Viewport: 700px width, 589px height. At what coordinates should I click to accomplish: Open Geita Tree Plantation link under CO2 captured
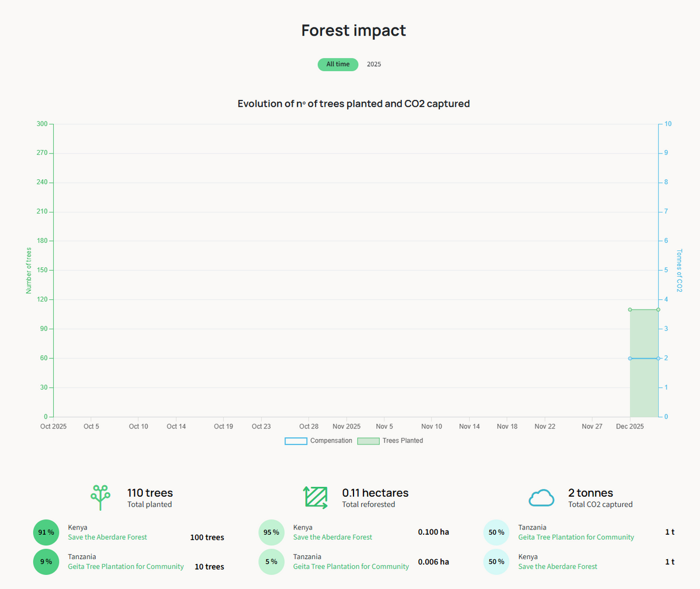pos(576,537)
